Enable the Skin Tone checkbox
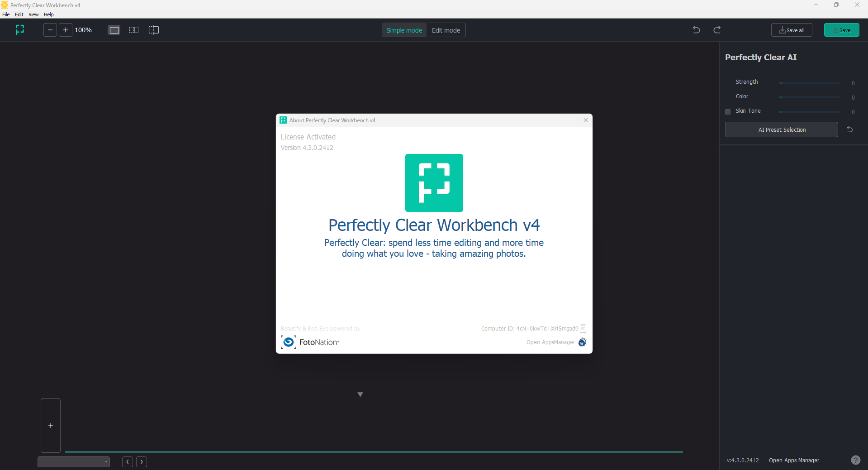 tap(728, 112)
